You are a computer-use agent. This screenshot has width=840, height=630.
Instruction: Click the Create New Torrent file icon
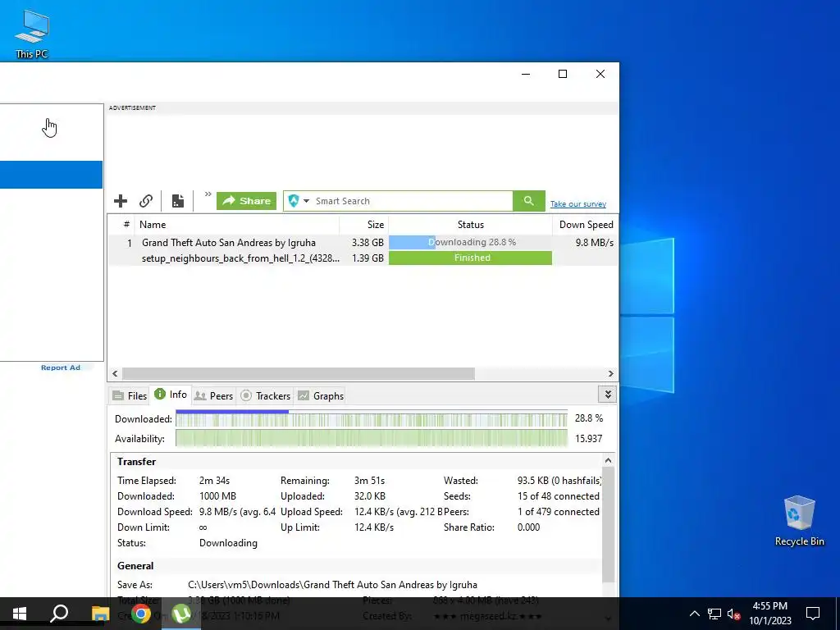(178, 201)
